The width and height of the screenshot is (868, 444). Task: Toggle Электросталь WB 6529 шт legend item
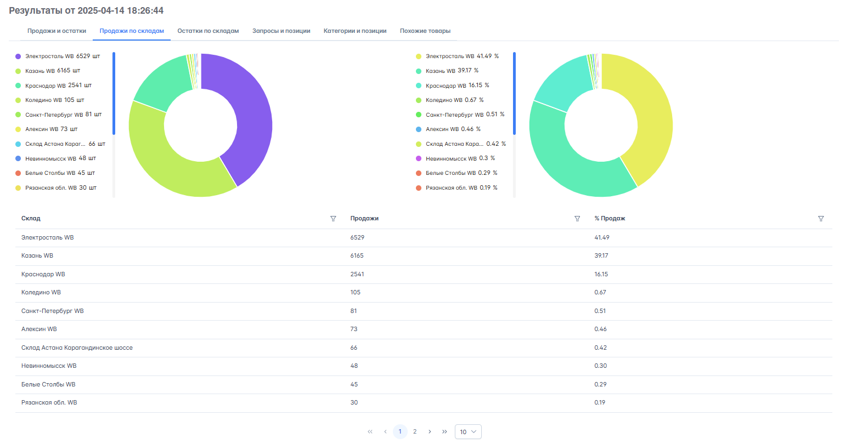(58, 56)
